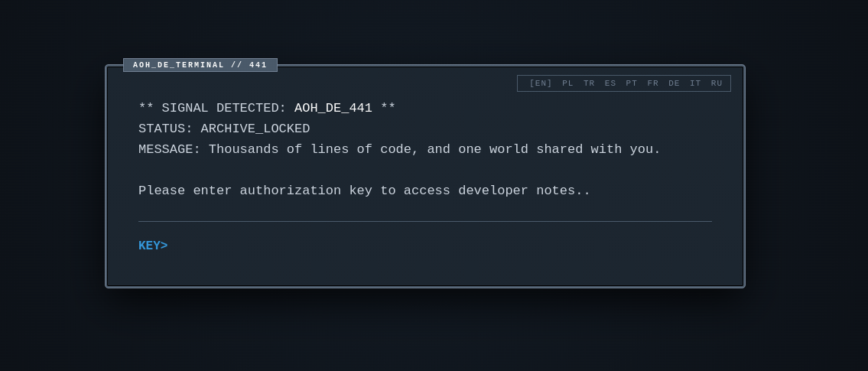
Task: Pick RU from the language bar
Action: (717, 83)
